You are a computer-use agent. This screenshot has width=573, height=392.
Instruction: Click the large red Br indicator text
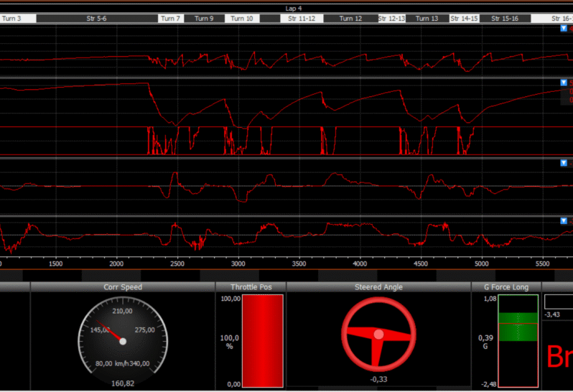[x=559, y=356]
